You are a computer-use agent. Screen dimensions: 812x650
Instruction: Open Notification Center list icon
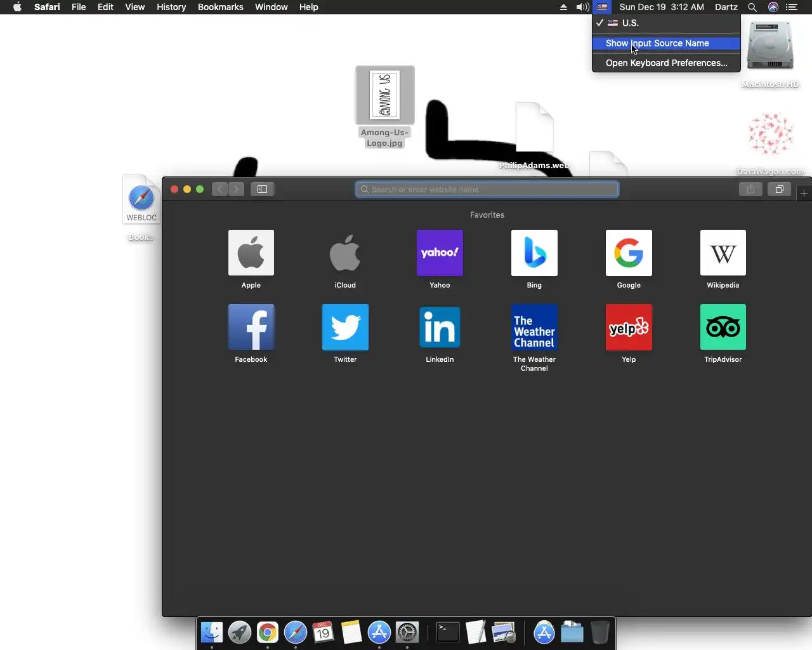(x=792, y=7)
